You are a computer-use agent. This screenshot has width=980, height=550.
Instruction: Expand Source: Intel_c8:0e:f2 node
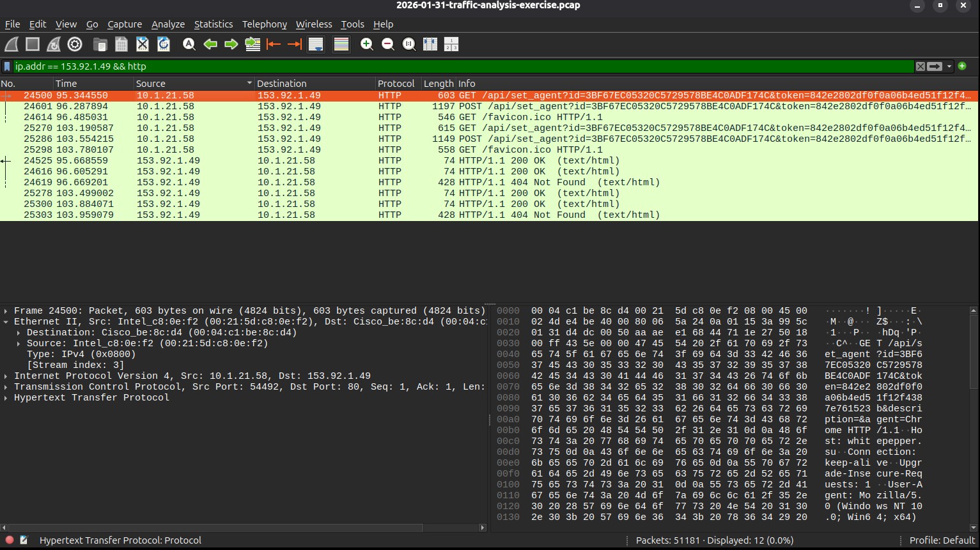click(x=19, y=344)
